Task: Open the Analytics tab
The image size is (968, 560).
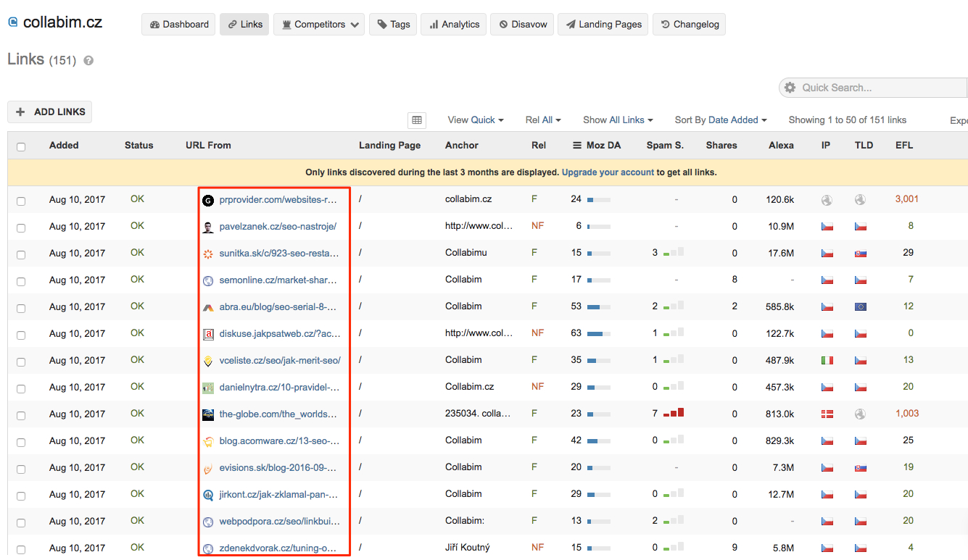Action: [453, 24]
